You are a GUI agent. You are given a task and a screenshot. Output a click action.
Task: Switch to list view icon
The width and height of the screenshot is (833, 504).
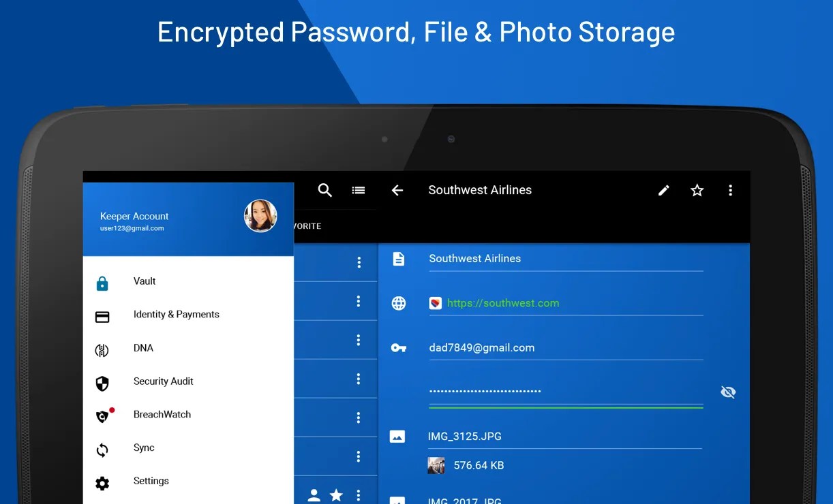(x=359, y=191)
